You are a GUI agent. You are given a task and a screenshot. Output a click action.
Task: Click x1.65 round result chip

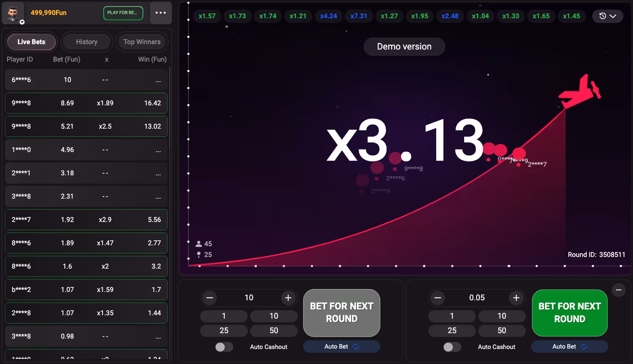[541, 16]
